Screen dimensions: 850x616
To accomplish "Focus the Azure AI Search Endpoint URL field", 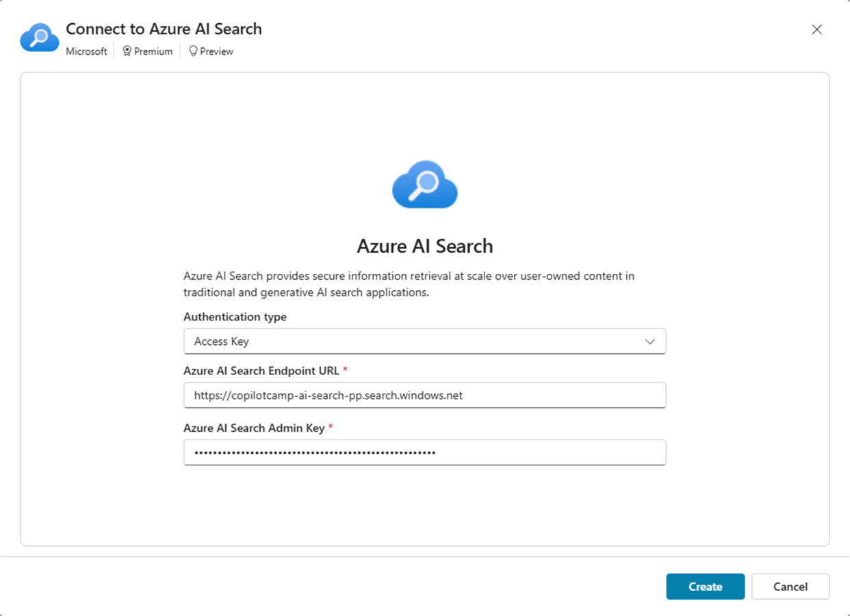I will click(424, 395).
